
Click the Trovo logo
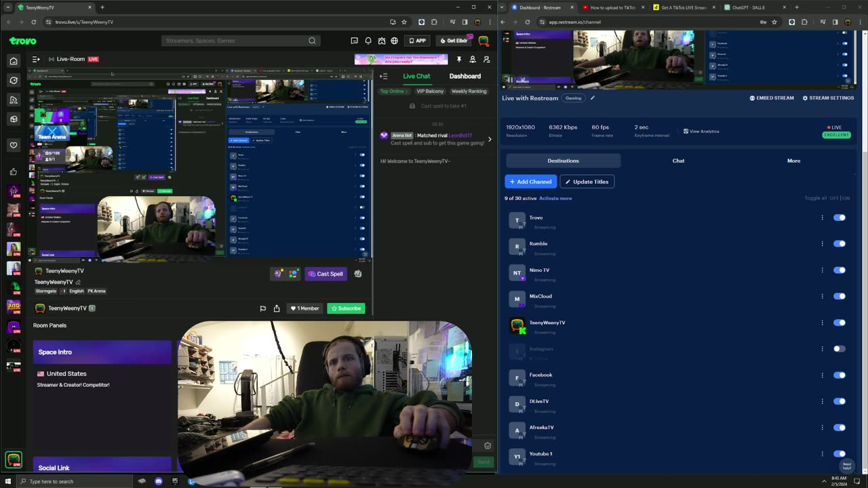[23, 41]
